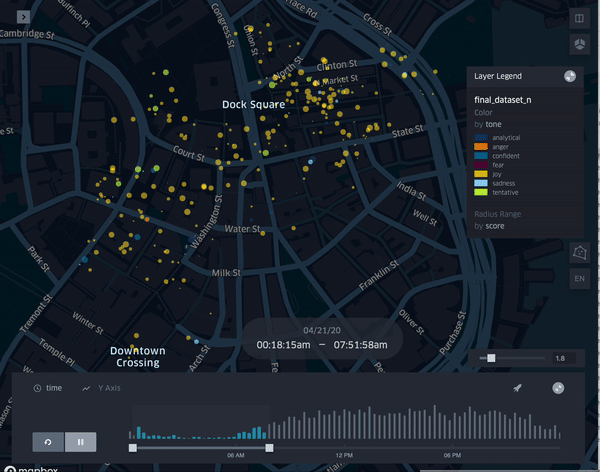
Task: Click the anger color swatch
Action: click(x=481, y=147)
